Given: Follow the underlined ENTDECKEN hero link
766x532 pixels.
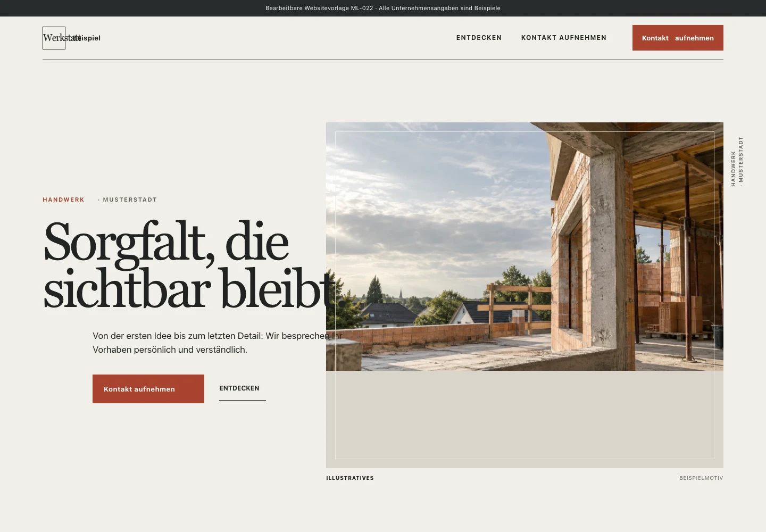Looking at the screenshot, I should point(242,389).
